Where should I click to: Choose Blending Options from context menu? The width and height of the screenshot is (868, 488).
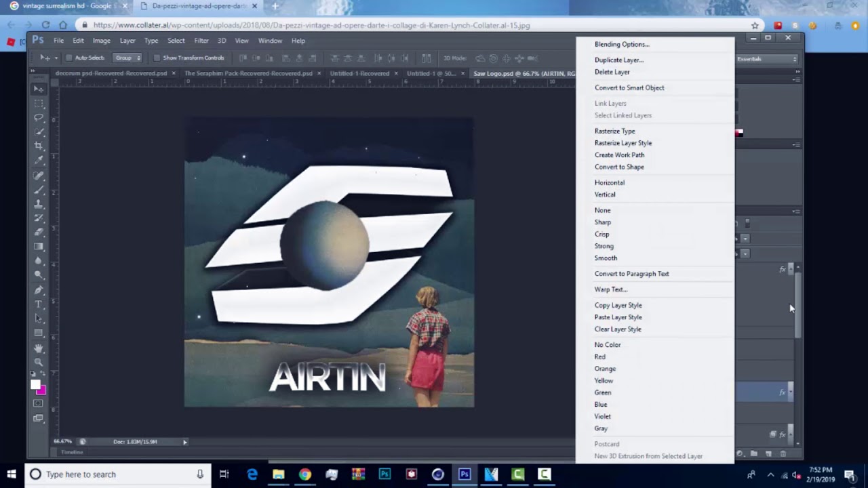[622, 44]
